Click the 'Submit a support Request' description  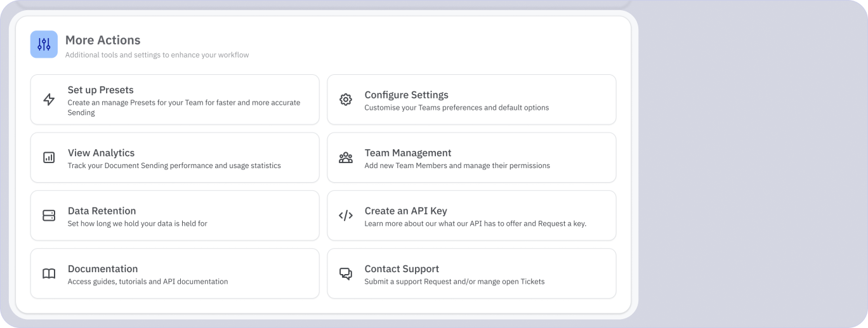click(x=454, y=282)
